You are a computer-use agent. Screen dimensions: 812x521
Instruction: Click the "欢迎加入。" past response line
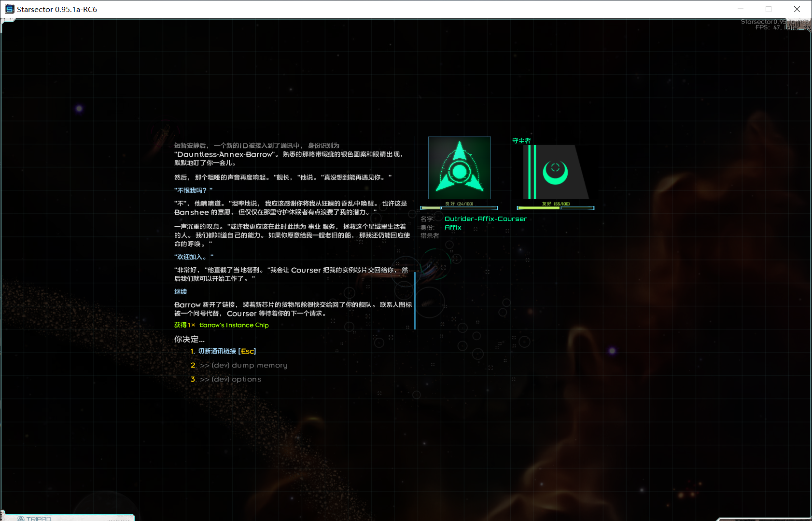194,257
